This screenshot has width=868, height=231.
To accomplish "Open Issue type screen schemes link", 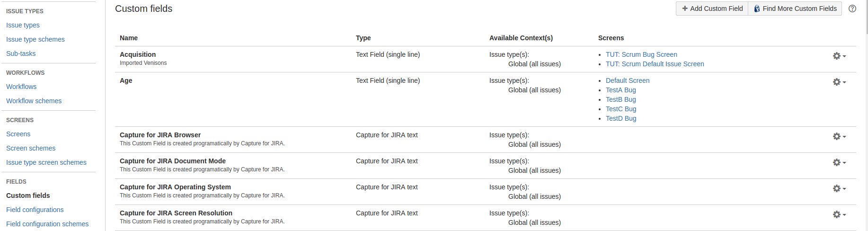I will 46,162.
